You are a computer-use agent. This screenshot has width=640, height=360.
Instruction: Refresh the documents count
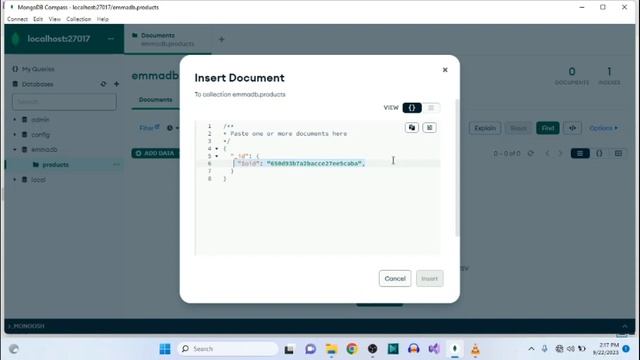click(531, 153)
